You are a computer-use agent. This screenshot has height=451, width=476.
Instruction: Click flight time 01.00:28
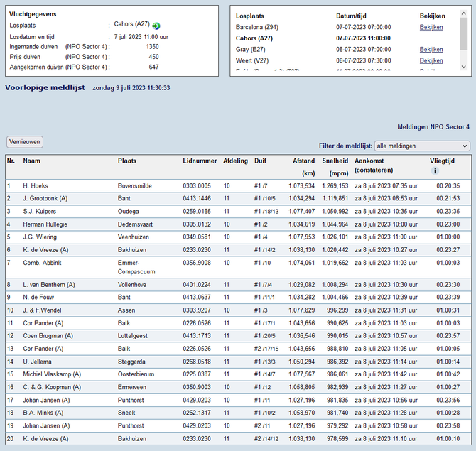point(448,413)
